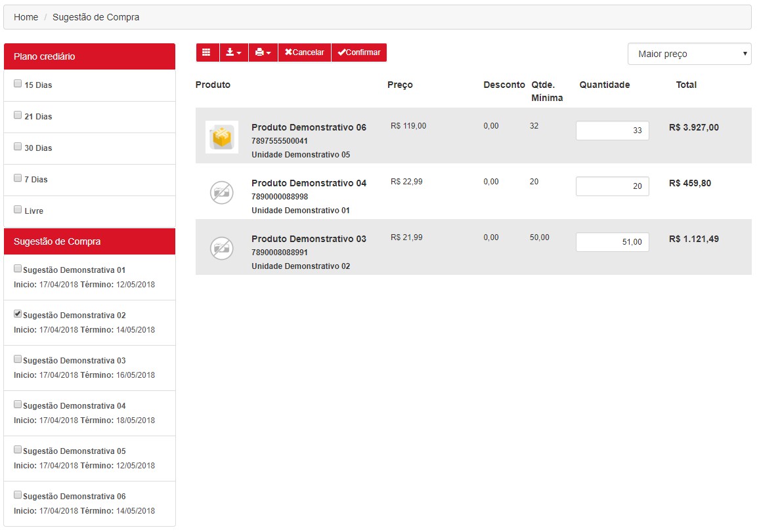
Task: Click quantity field for Produto Demonstrativo 06
Action: tap(613, 131)
